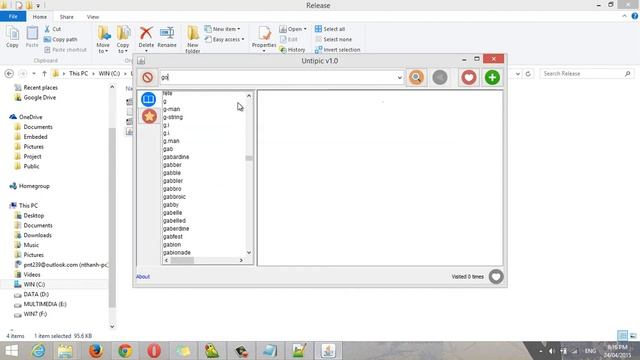The width and height of the screenshot is (640, 360).
Task: Select the word gabfest in list
Action: click(x=173, y=237)
